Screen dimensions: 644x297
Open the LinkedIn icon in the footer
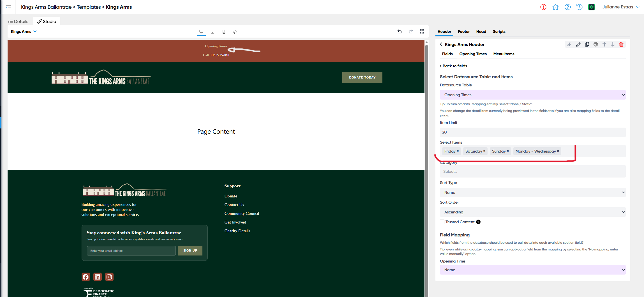[x=98, y=277]
